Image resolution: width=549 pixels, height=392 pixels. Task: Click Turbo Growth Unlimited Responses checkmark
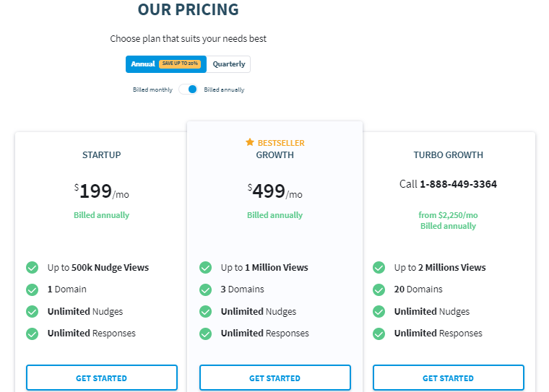379,334
